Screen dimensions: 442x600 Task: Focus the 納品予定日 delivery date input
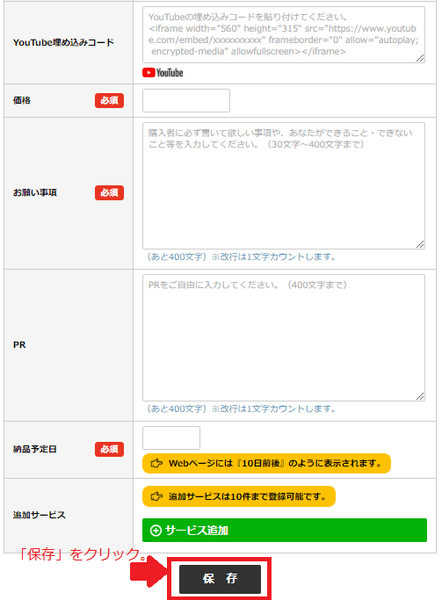coord(171,438)
